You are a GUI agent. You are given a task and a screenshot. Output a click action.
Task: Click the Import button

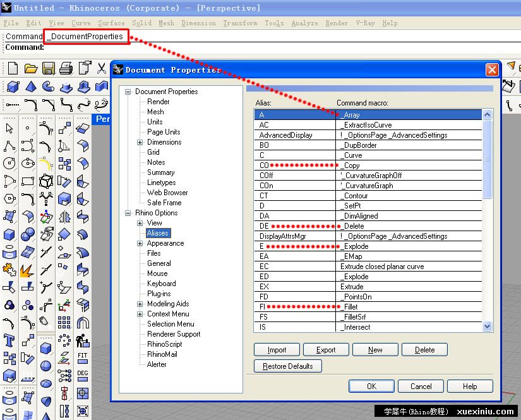point(277,349)
